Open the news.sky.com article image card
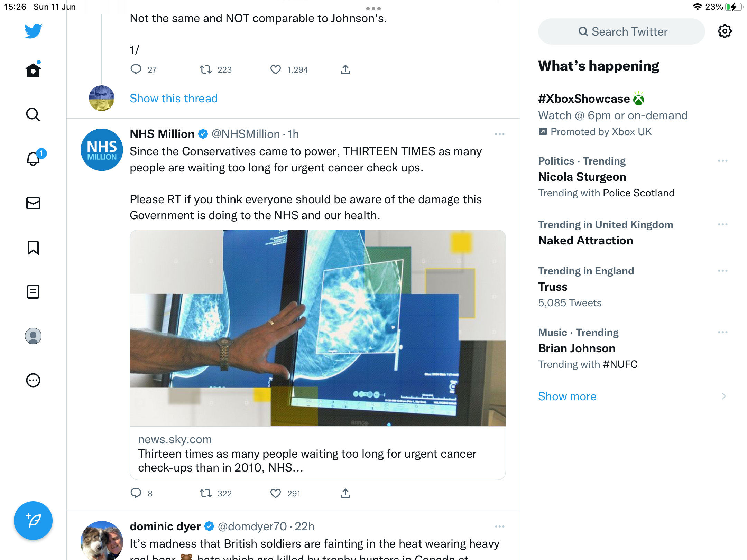747x560 pixels. point(317,328)
